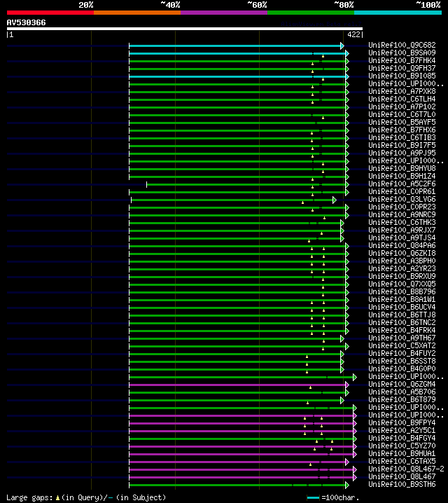Select the AV530366 query title
Viewport: 448px width, 503px height.
click(x=27, y=22)
